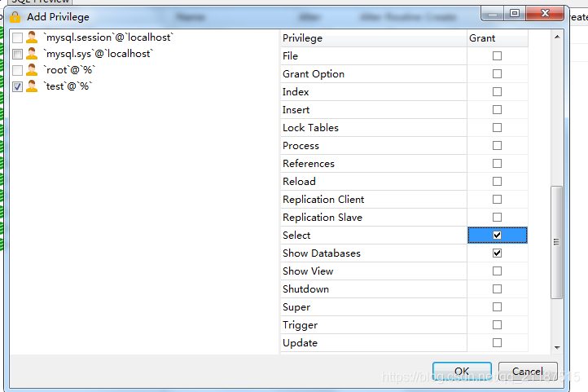Image resolution: width=588 pixels, height=392 pixels.
Task: Check the root@% user checkbox
Action: (x=17, y=71)
